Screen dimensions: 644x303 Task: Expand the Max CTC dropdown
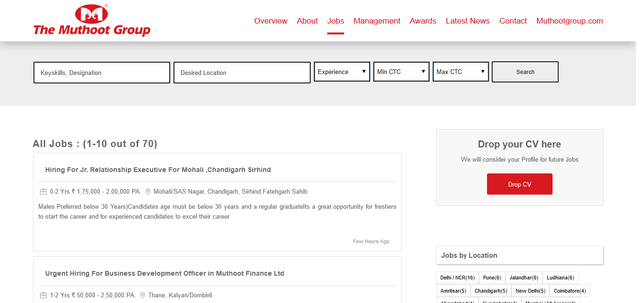tap(461, 72)
